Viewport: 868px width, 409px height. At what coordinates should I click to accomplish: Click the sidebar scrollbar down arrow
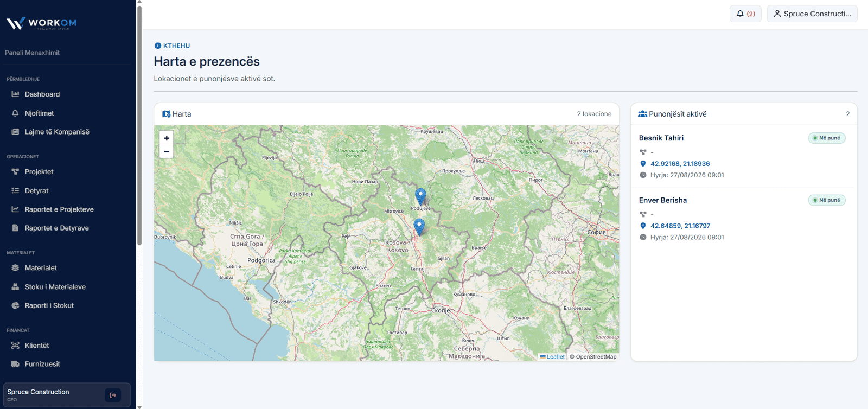[139, 406]
